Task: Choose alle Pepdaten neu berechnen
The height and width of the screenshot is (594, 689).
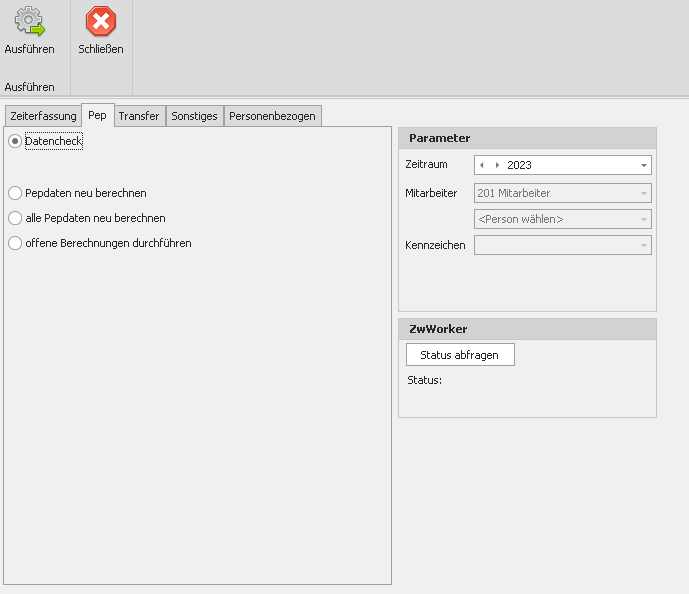Action: tap(15, 218)
